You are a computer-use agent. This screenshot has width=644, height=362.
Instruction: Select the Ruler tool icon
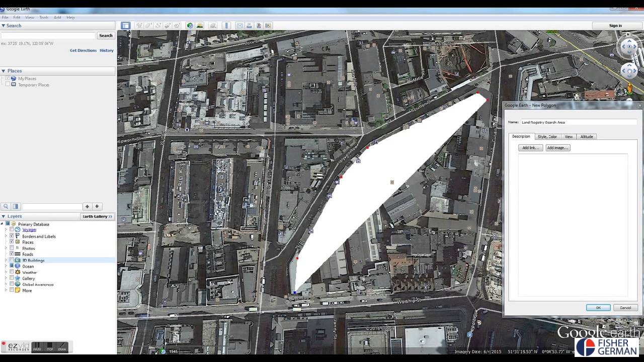[226, 26]
